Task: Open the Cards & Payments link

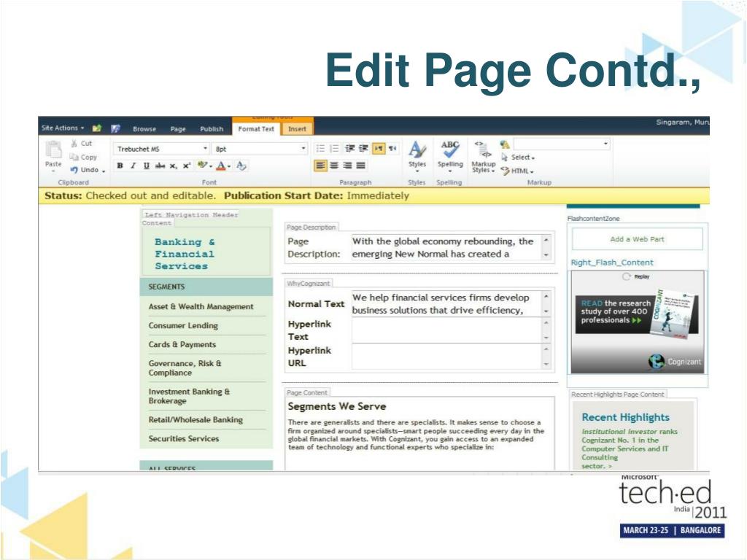Action: (x=182, y=344)
